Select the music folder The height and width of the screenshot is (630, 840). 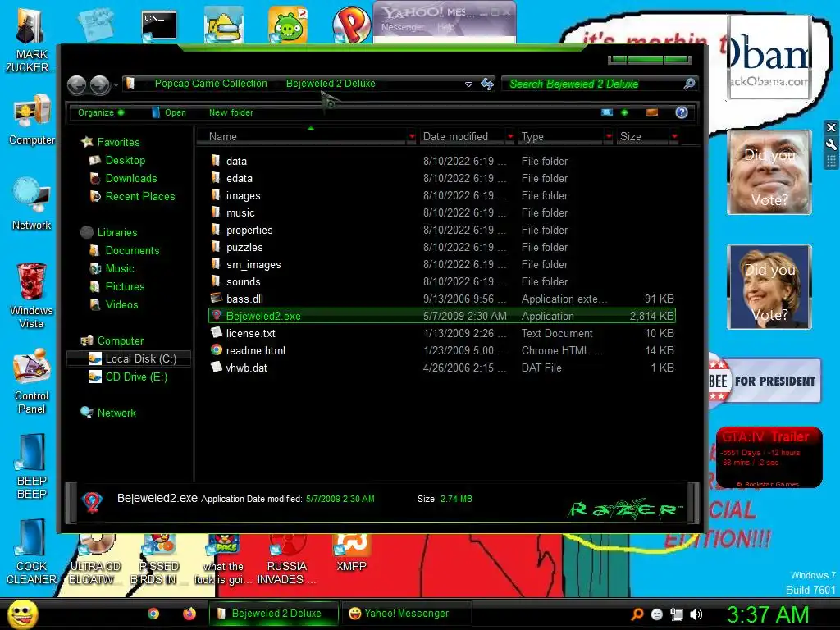click(442, 212)
